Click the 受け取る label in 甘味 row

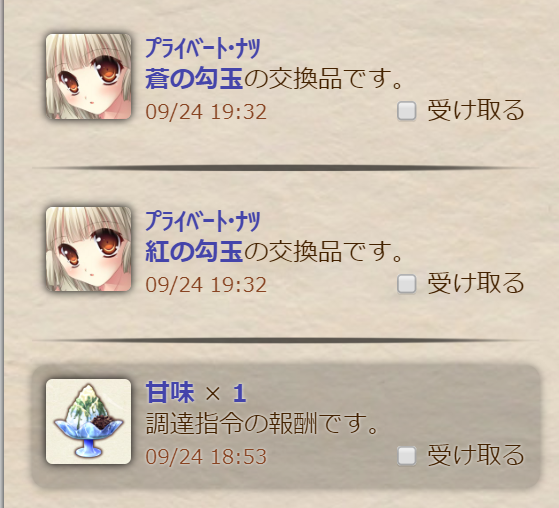point(476,455)
